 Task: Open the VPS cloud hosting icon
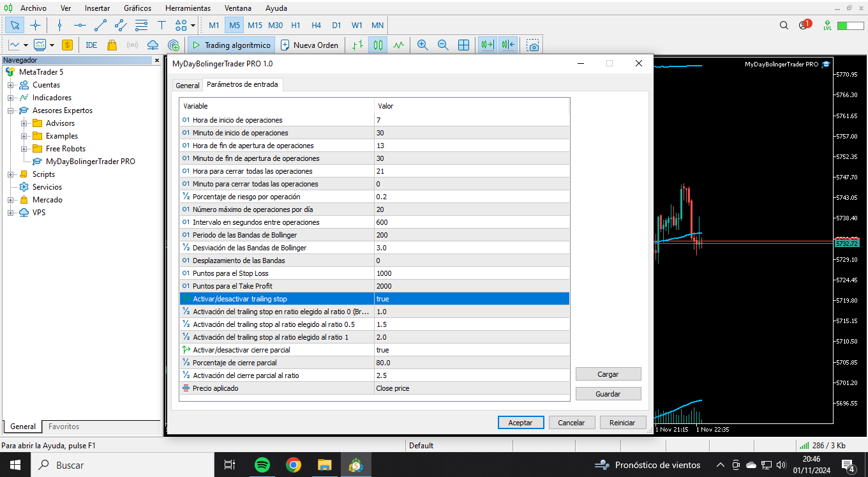point(153,45)
